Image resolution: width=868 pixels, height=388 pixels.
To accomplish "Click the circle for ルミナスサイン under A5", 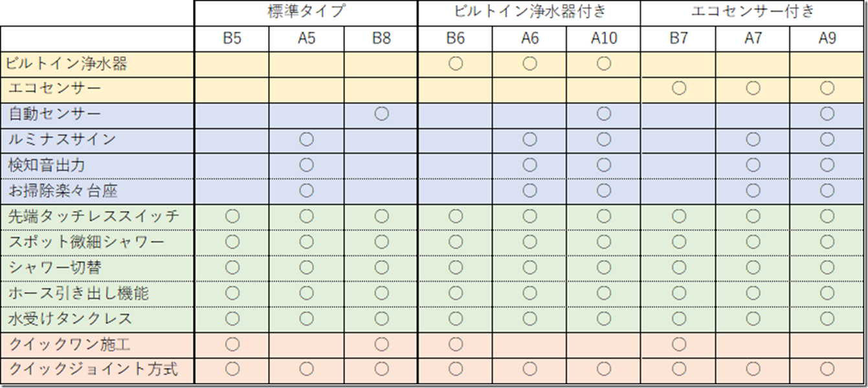I will tap(307, 139).
